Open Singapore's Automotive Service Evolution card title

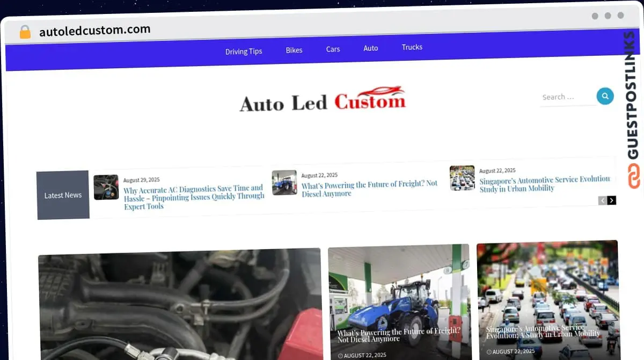point(543,332)
